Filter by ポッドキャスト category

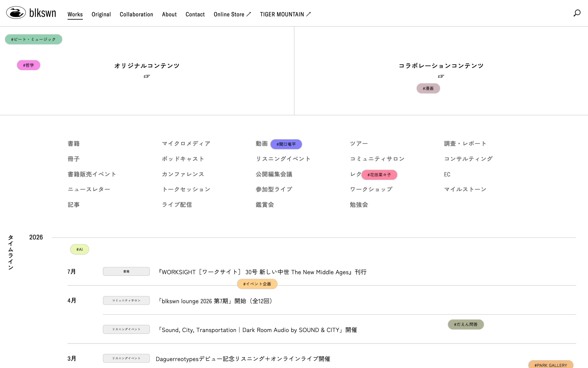(183, 159)
